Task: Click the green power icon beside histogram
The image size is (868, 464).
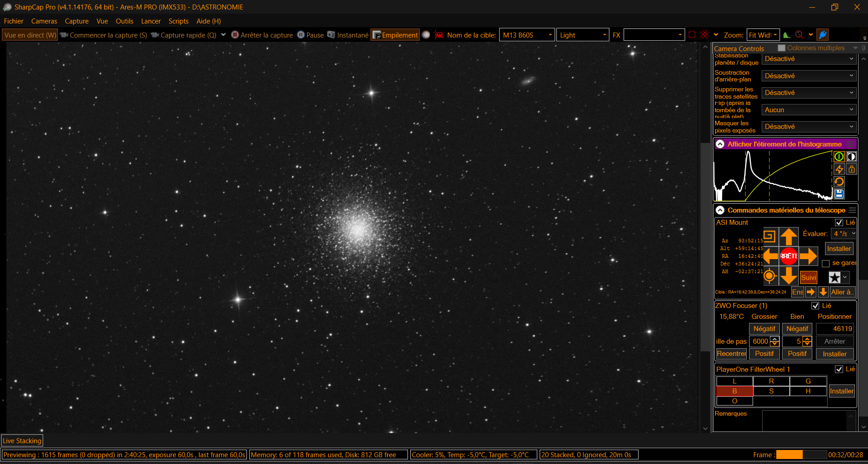Action: click(839, 156)
